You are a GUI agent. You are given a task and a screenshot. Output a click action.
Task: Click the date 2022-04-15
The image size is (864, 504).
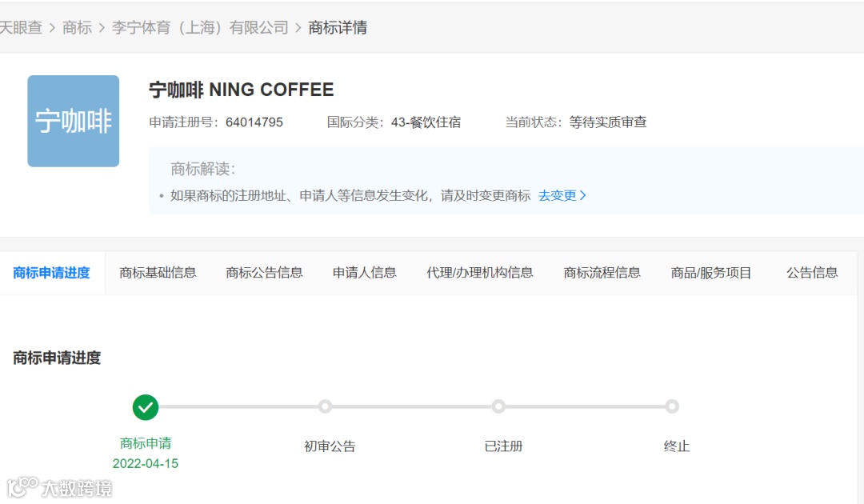point(146,463)
